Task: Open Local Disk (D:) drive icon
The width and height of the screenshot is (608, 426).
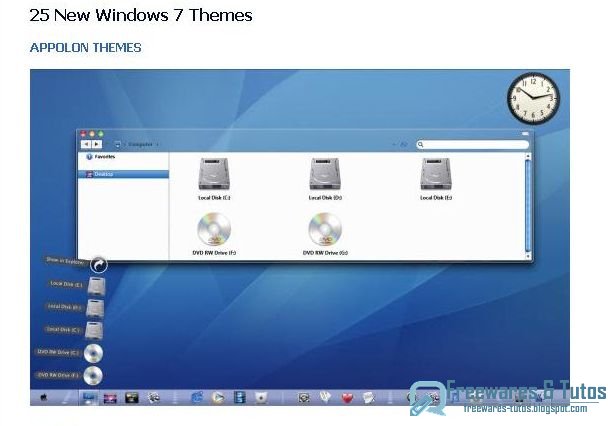Action: (325, 174)
